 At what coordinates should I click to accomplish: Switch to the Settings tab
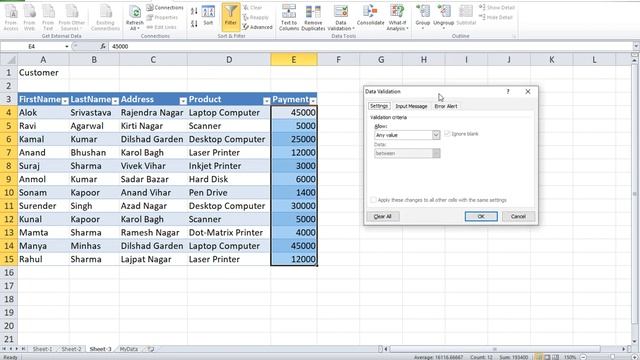coord(379,106)
